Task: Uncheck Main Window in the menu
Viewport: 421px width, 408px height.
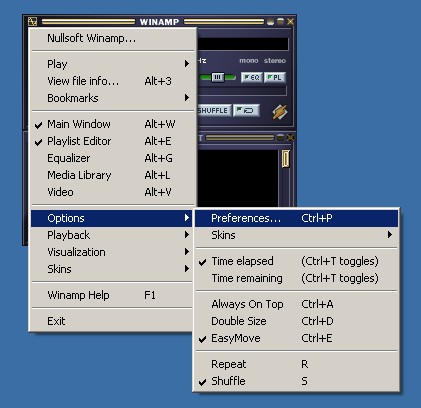Action: click(112, 124)
